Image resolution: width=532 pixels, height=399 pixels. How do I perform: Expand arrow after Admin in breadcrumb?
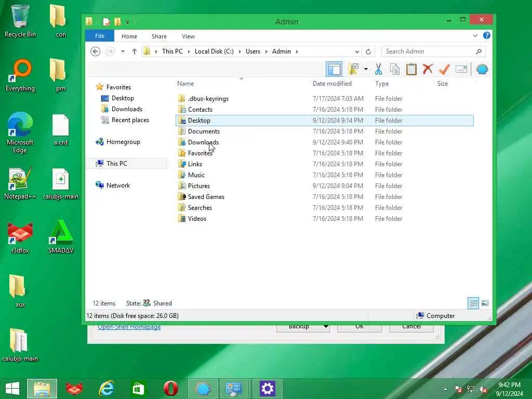tap(297, 51)
